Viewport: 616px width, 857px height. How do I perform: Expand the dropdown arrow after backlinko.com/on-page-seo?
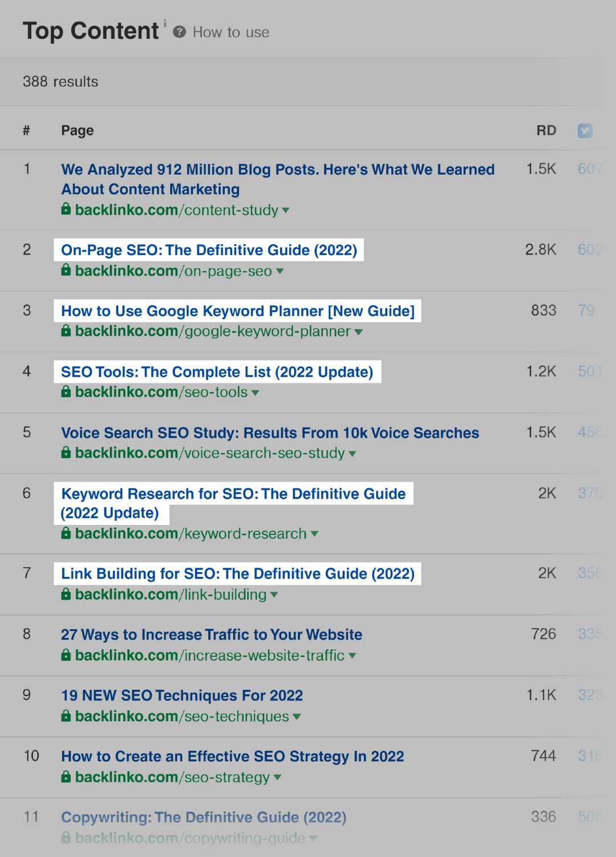[279, 271]
